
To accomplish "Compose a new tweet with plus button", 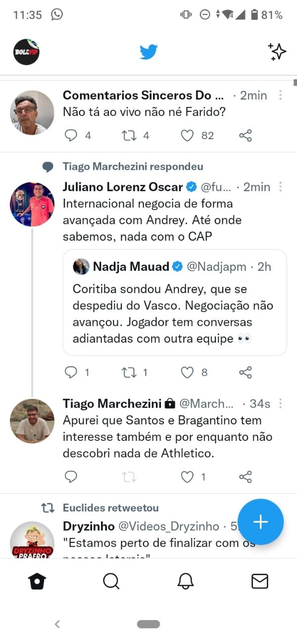I will point(260,522).
